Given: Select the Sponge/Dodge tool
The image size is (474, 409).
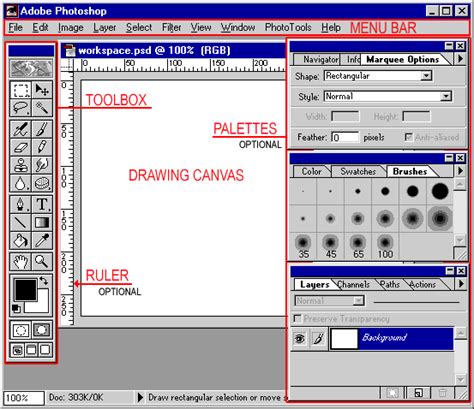Looking at the screenshot, I should coord(42,183).
